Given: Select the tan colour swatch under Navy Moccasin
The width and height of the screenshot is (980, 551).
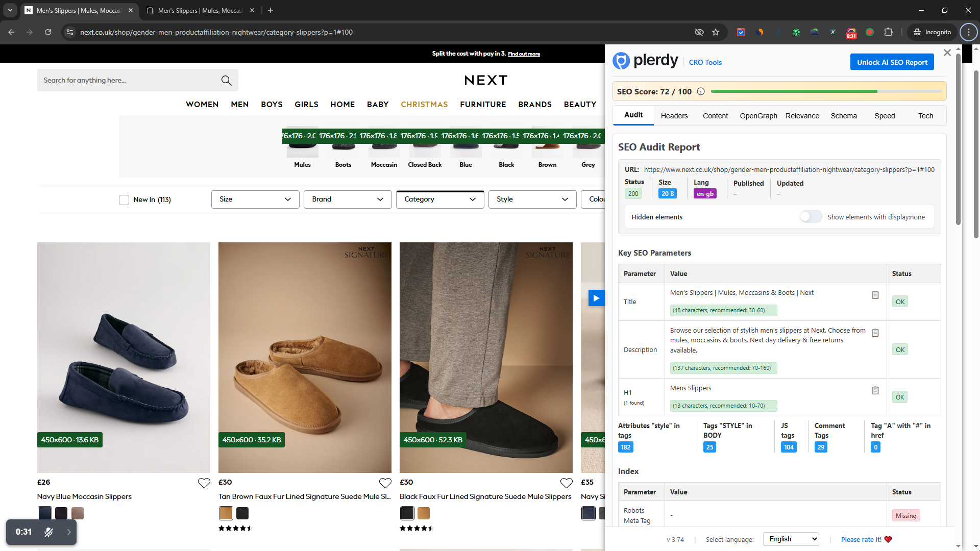Looking at the screenshot, I should (78, 513).
